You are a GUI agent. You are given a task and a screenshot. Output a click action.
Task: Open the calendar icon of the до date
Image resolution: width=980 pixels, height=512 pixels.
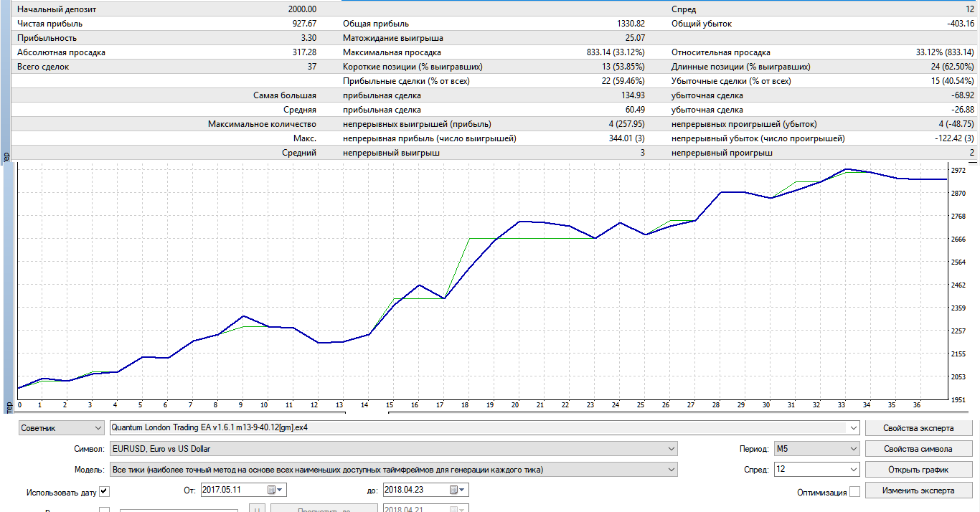click(x=458, y=490)
